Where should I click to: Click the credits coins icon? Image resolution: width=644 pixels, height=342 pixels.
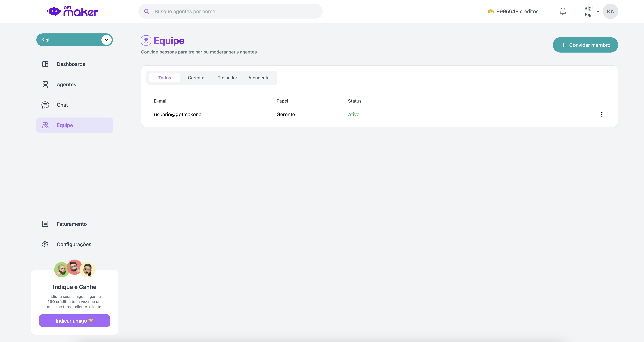tap(491, 11)
